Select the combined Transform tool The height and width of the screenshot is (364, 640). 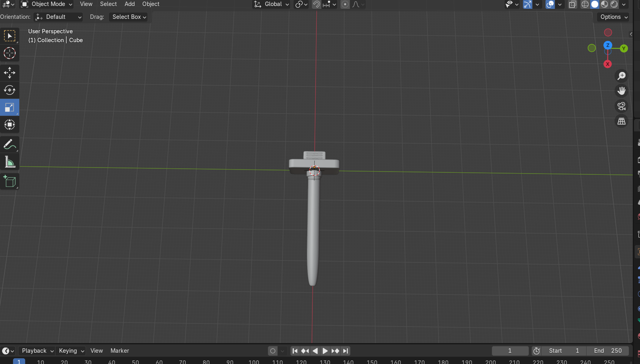tap(10, 125)
